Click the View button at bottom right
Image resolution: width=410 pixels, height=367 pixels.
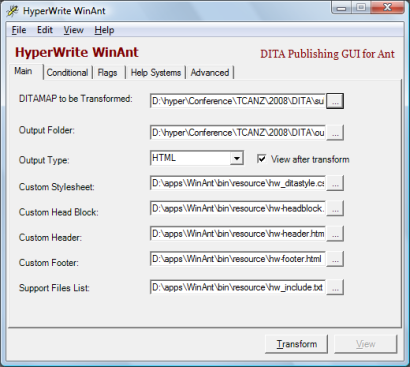(366, 344)
